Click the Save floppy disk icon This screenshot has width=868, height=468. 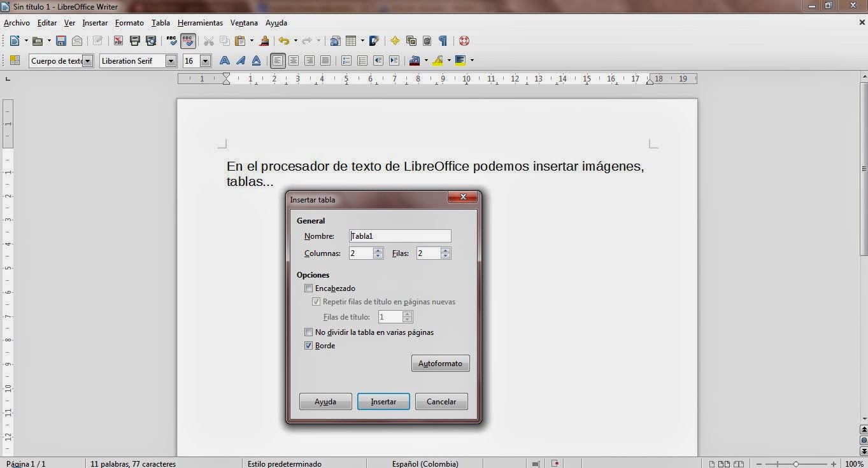(61, 41)
